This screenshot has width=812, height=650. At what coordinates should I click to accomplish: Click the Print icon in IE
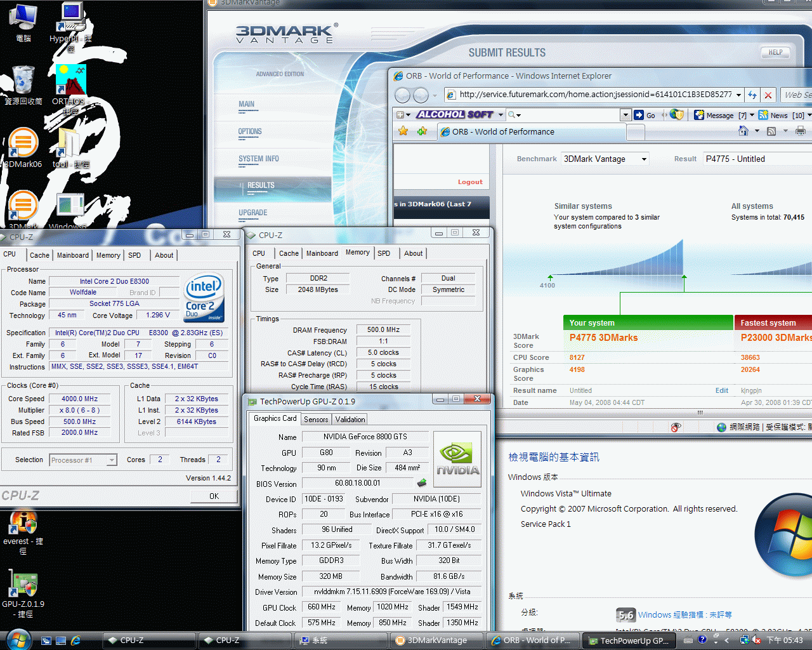tap(801, 131)
